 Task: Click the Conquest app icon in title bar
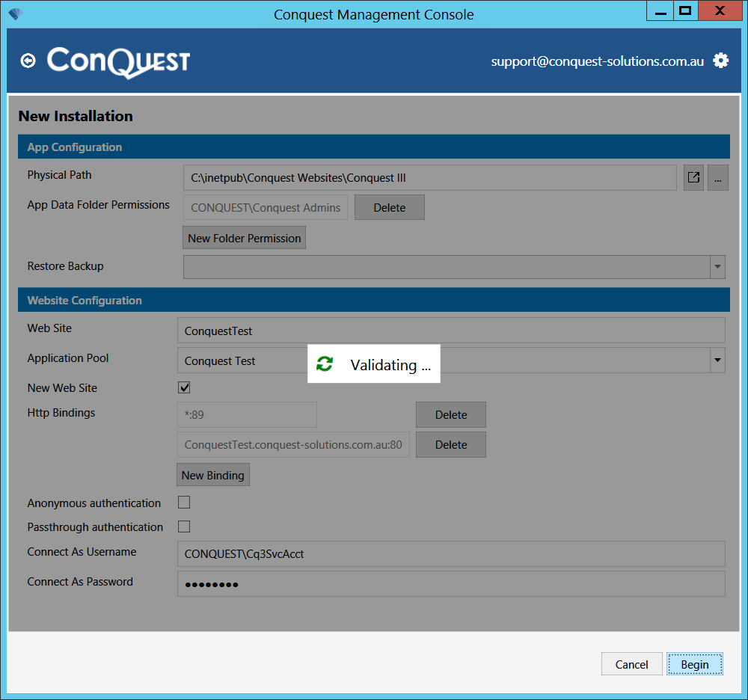click(15, 13)
